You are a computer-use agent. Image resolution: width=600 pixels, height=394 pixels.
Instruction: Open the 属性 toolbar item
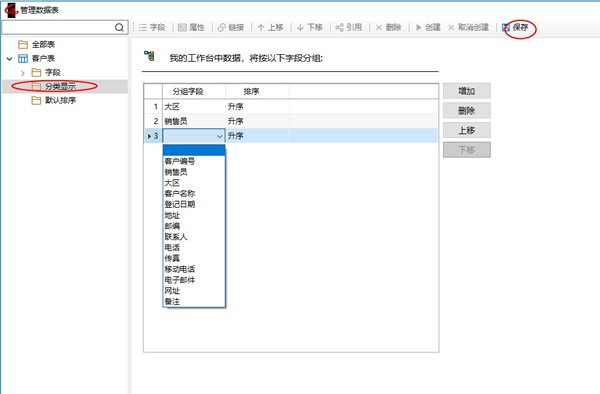pyautogui.click(x=191, y=27)
